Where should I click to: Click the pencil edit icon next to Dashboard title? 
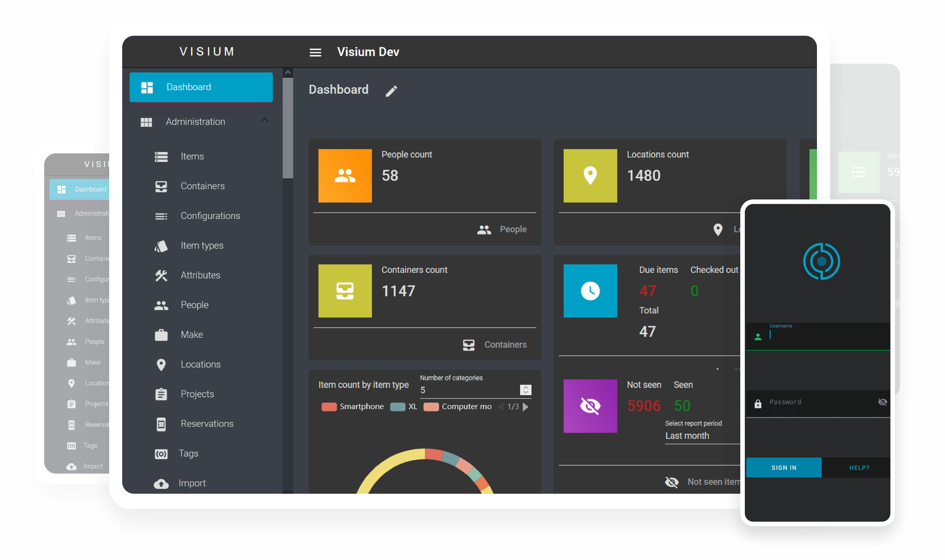pyautogui.click(x=391, y=91)
